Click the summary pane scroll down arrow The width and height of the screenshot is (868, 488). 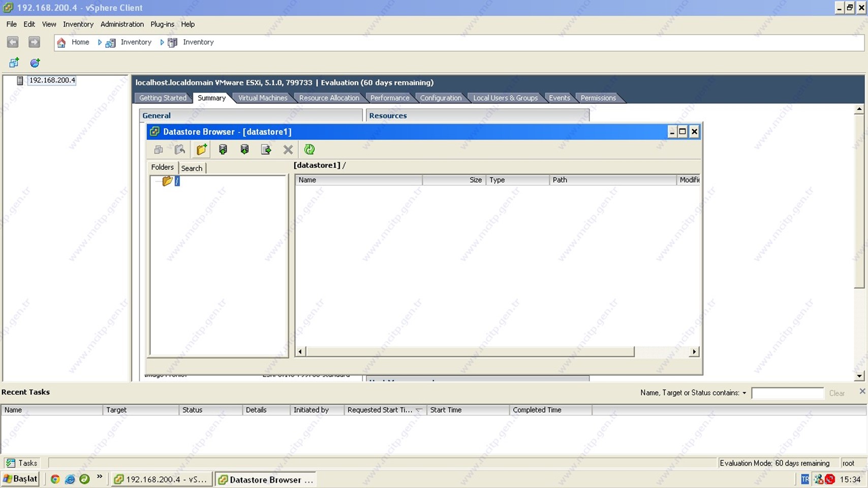coord(859,376)
